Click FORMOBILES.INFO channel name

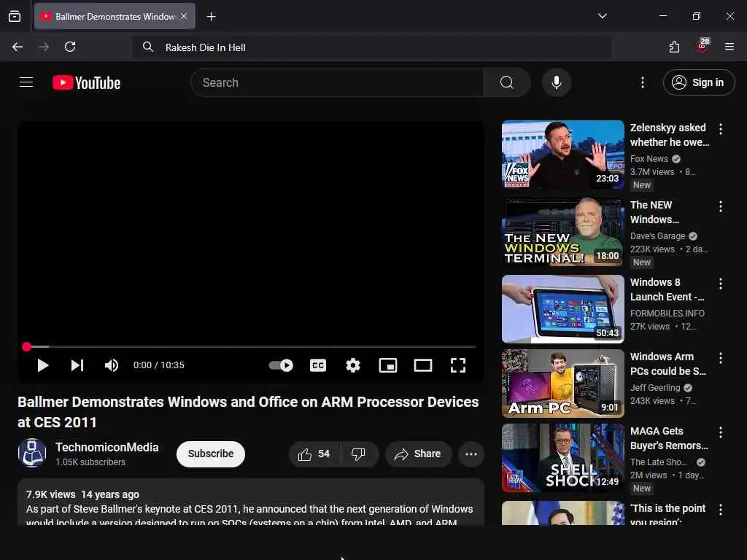tap(667, 314)
